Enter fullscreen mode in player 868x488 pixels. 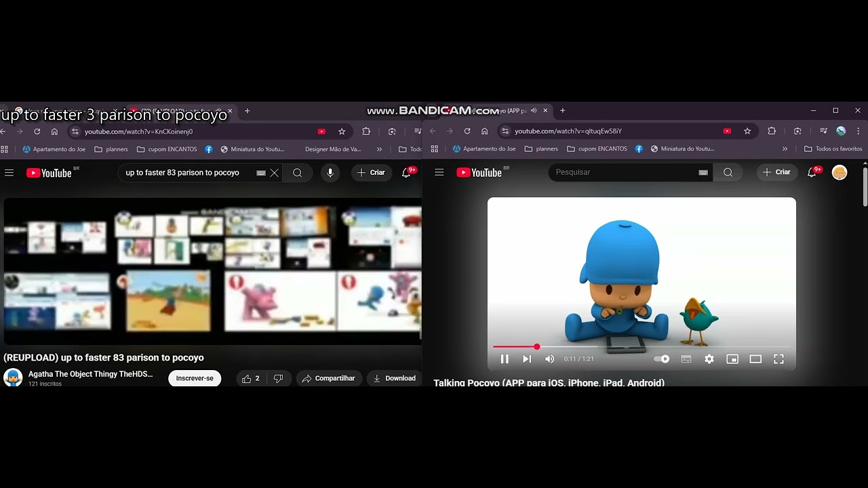778,359
